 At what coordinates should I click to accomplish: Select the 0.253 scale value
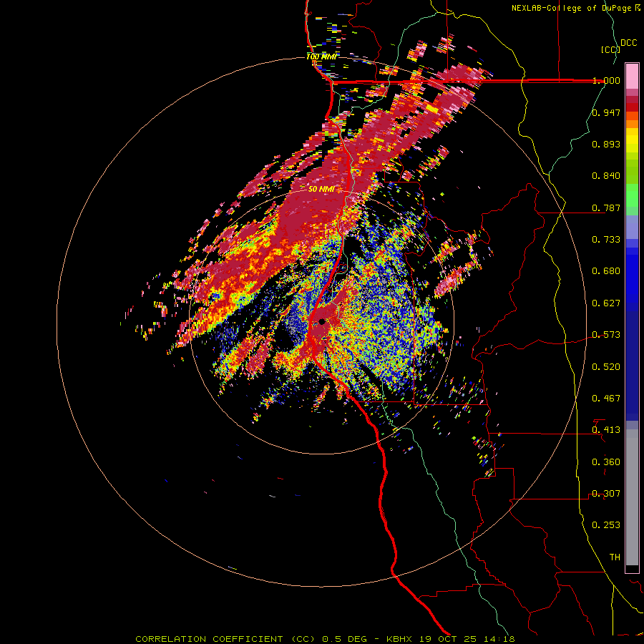606,525
